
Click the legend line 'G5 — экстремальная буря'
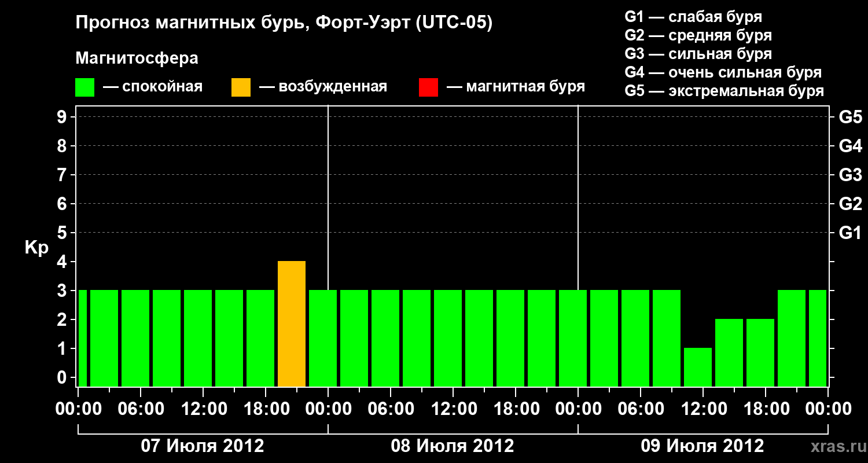pyautogui.click(x=724, y=91)
